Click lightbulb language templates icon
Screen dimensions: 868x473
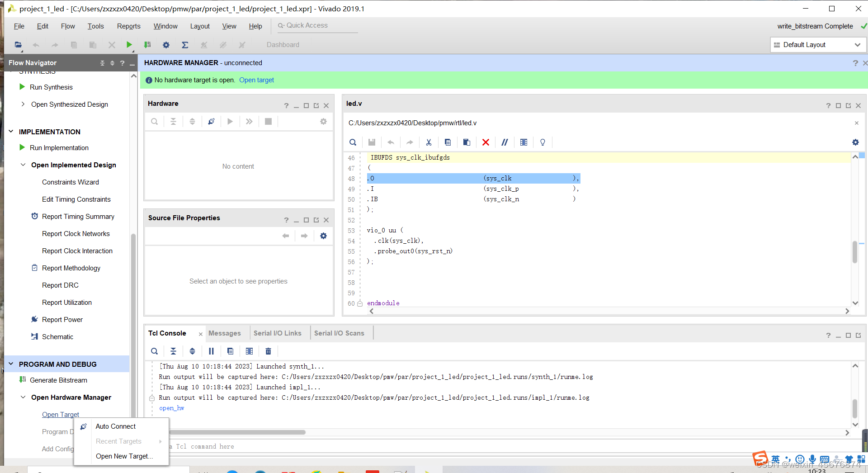point(542,142)
